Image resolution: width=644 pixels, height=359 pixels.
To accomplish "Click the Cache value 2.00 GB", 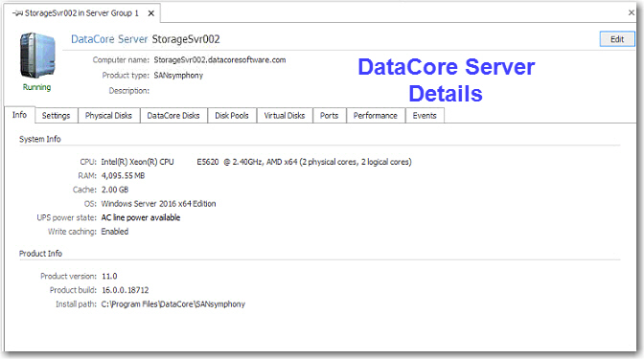I will pyautogui.click(x=115, y=190).
